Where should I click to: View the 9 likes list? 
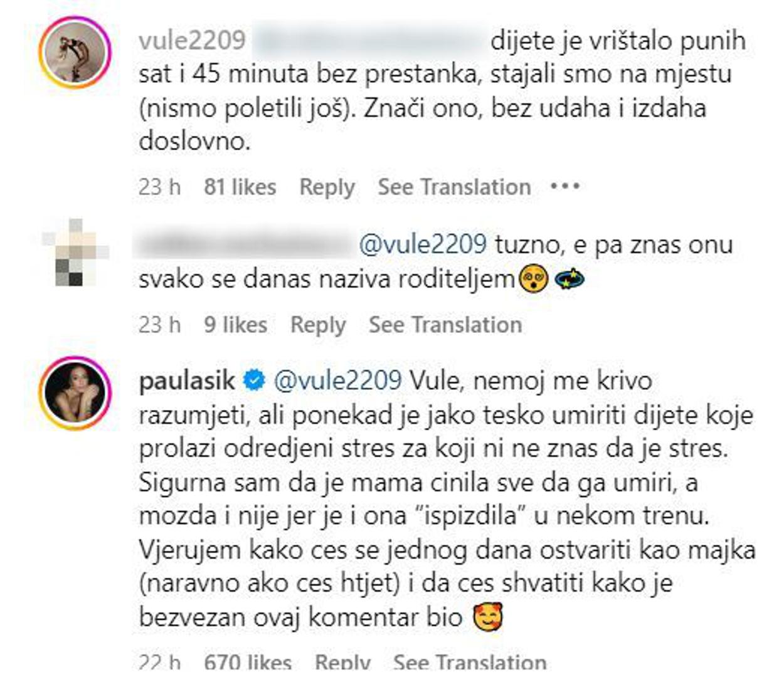point(235,325)
